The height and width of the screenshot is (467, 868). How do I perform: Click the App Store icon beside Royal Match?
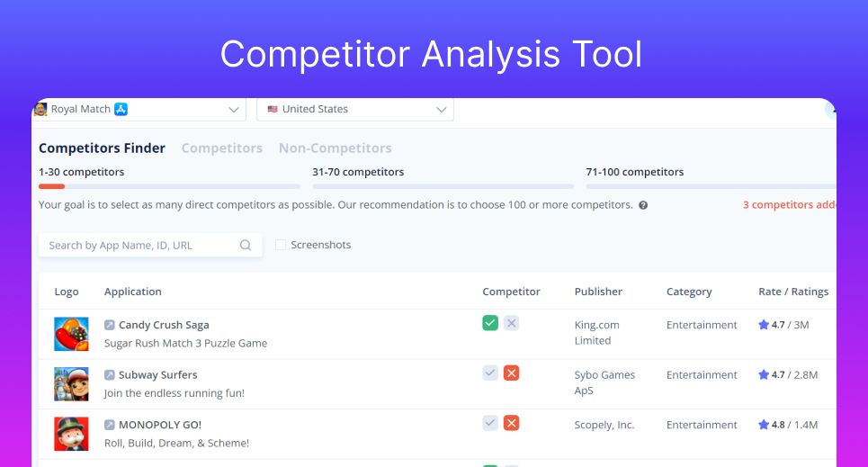point(121,109)
